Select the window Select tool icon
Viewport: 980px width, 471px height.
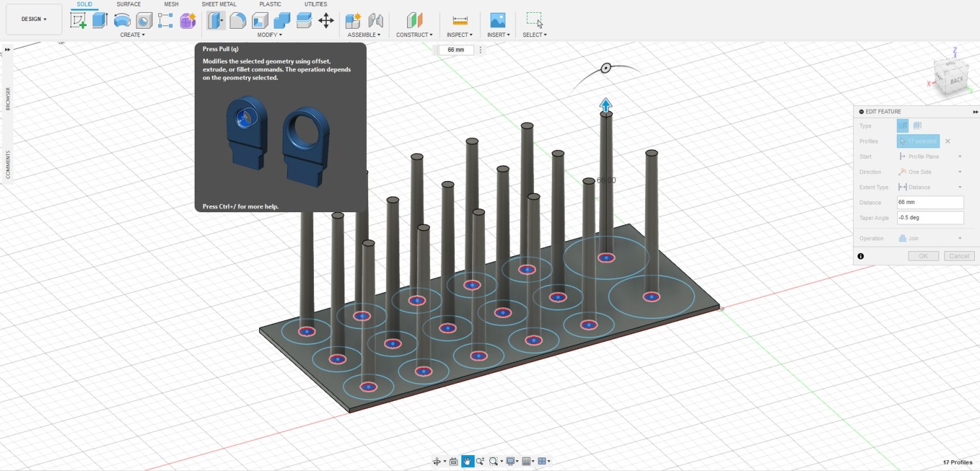[x=535, y=20]
